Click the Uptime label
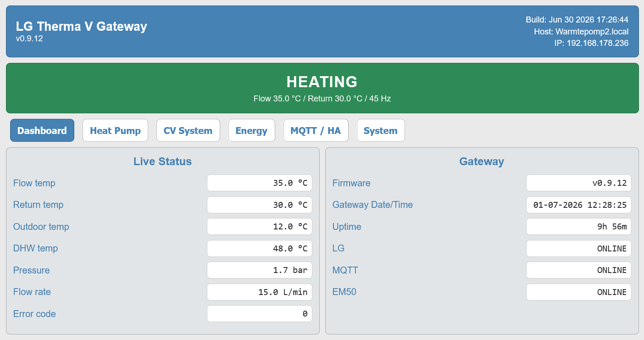 [347, 227]
